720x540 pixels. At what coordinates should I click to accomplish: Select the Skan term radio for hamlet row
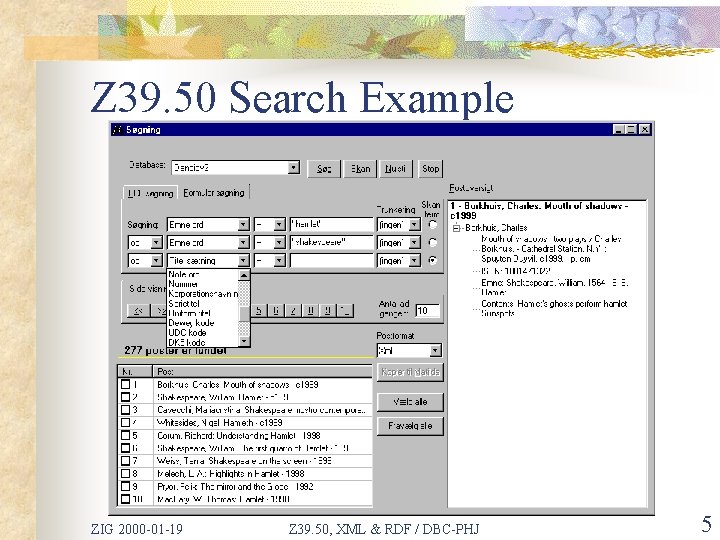pos(432,225)
